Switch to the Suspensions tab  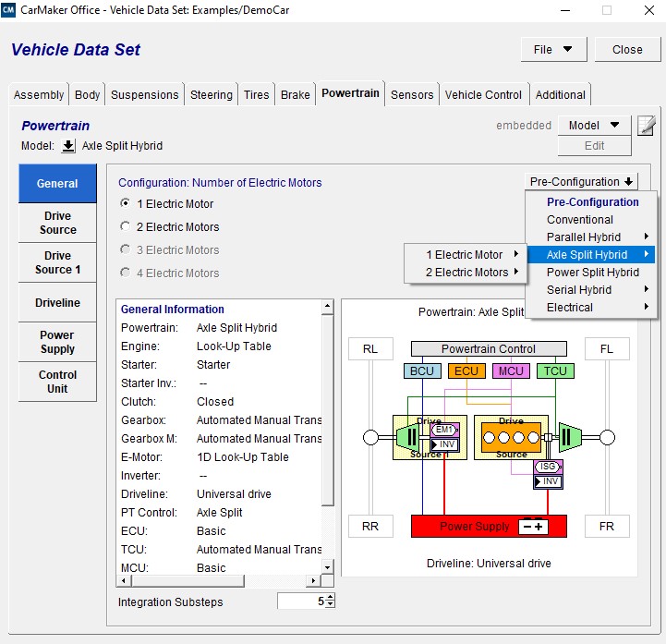(x=144, y=94)
